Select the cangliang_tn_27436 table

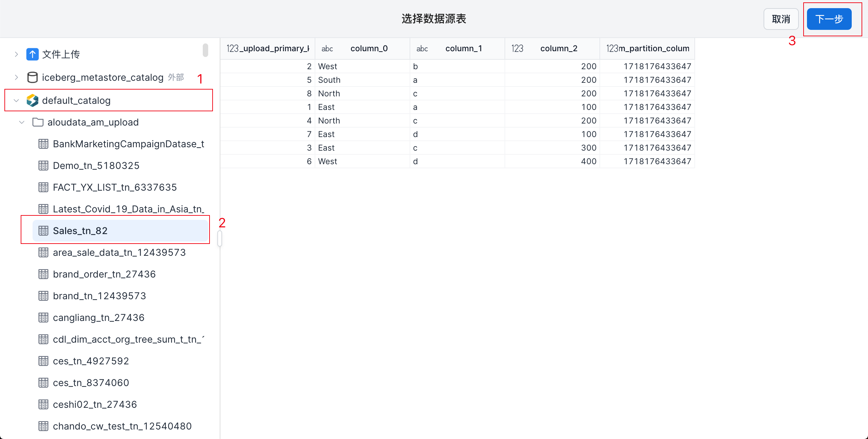[x=98, y=318]
